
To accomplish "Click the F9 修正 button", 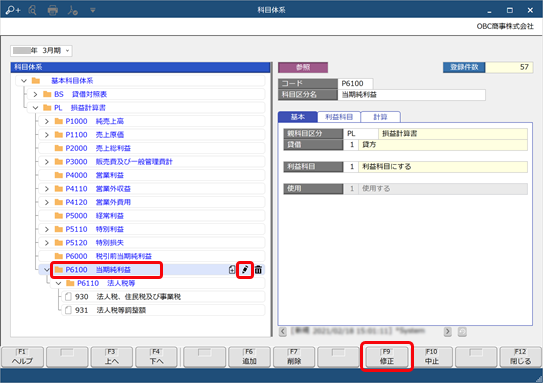I will [386, 357].
